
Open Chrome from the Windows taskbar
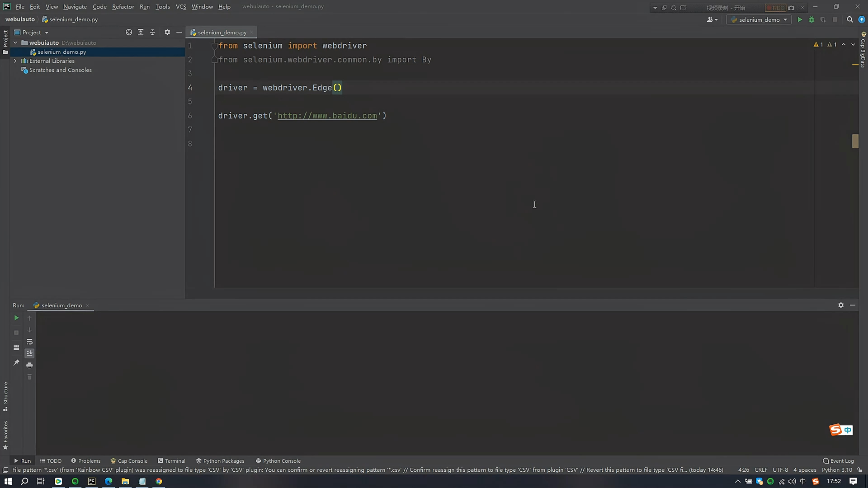tap(159, 481)
